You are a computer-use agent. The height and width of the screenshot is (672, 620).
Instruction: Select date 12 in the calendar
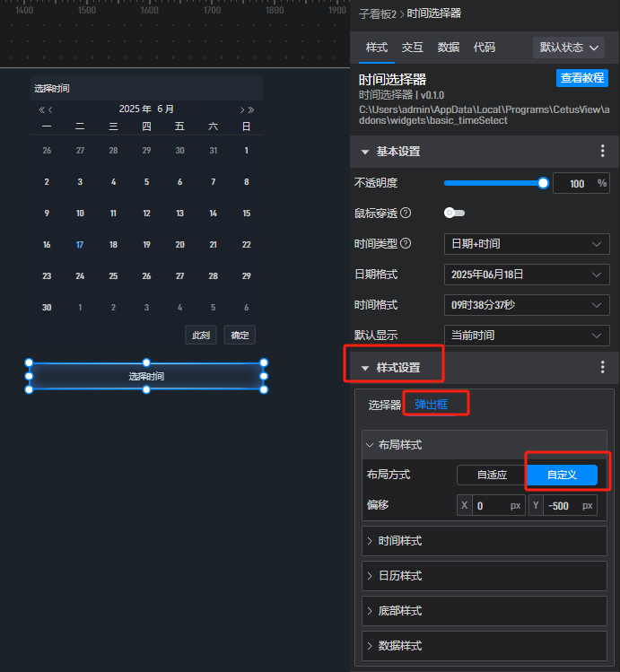[x=146, y=214]
